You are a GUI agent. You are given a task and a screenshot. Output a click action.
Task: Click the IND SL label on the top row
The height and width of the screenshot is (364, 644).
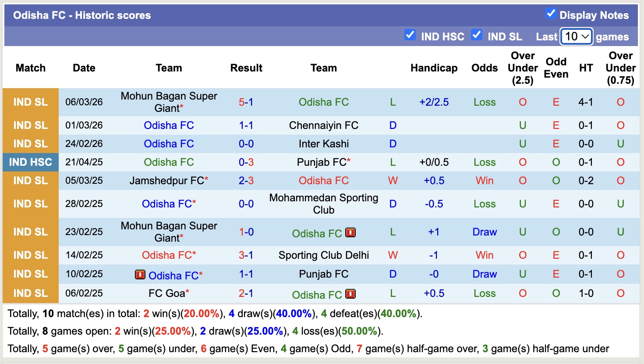(x=30, y=102)
